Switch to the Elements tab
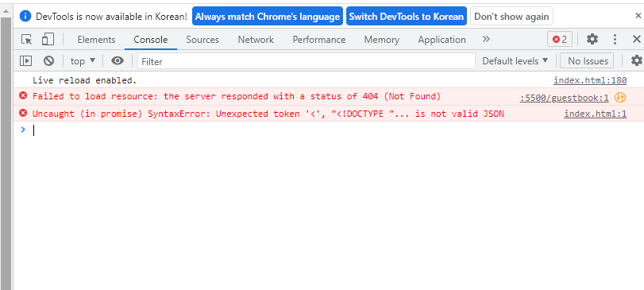Image resolution: width=644 pixels, height=290 pixels. [x=96, y=40]
